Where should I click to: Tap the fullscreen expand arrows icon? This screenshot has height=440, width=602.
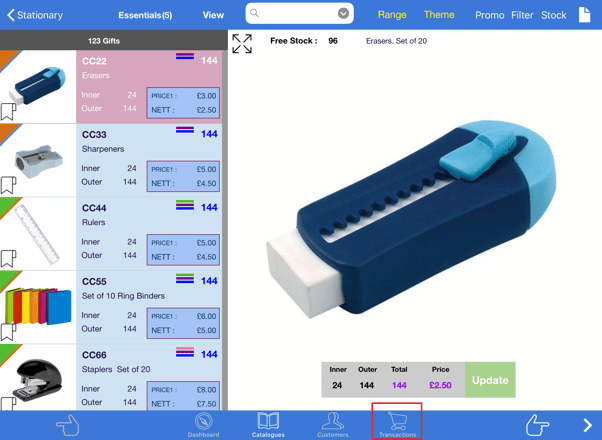tap(242, 43)
